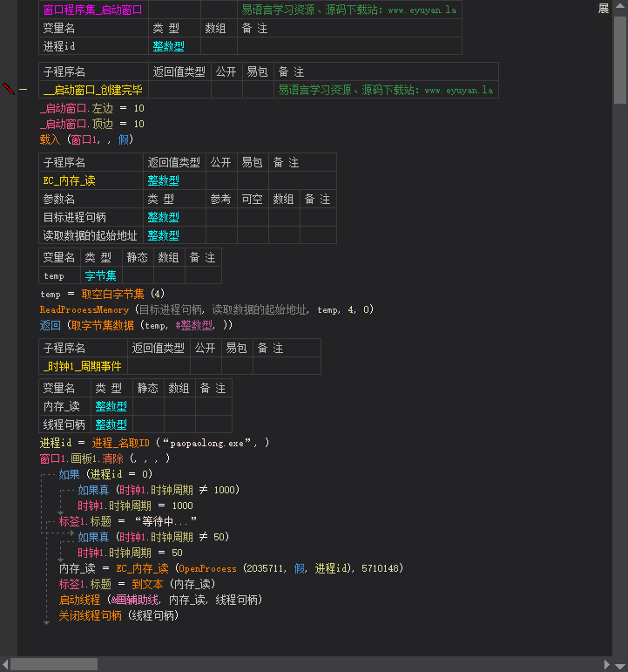This screenshot has width=628, height=672.
Task: Collapse the __启动窗口_创建完毕 subroutine using the dash marker
Action: [23, 90]
